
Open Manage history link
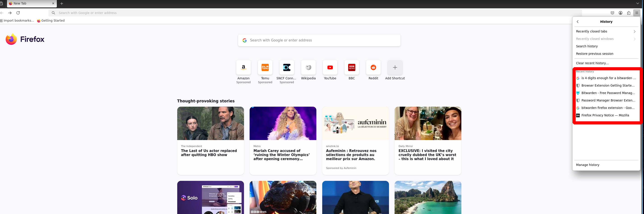tap(587, 165)
